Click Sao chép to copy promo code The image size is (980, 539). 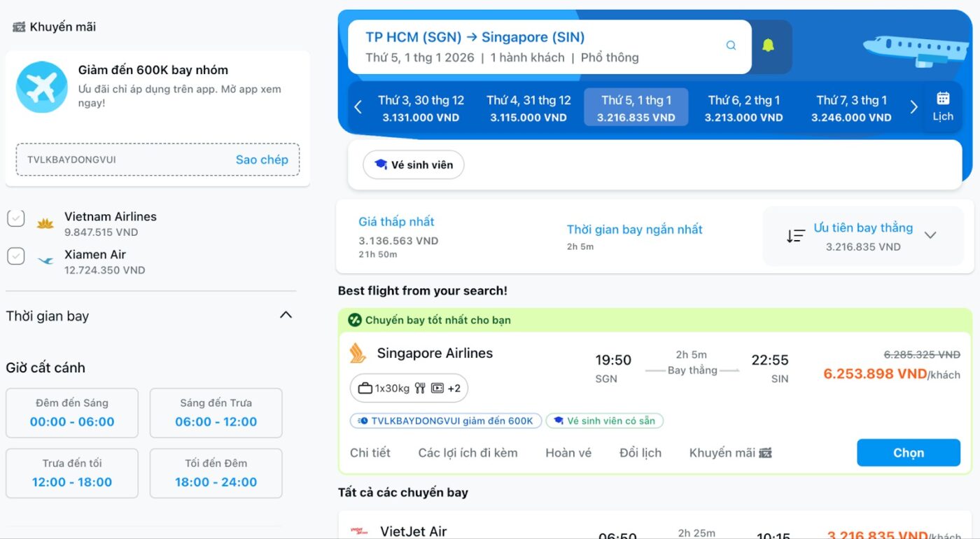tap(262, 160)
